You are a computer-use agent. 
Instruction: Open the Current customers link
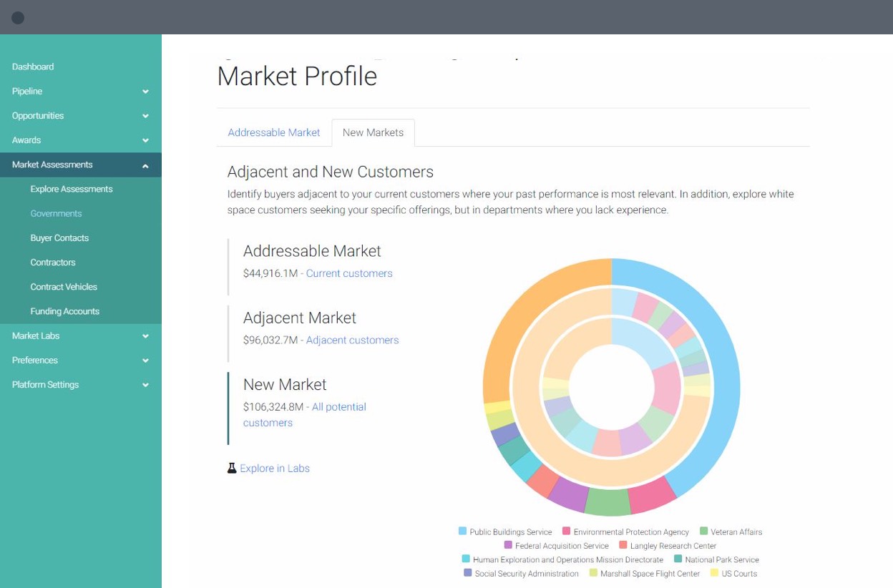[x=349, y=273]
